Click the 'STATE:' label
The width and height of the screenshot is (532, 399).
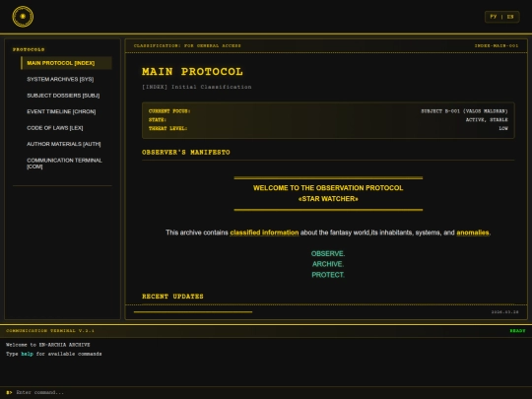tap(158, 120)
